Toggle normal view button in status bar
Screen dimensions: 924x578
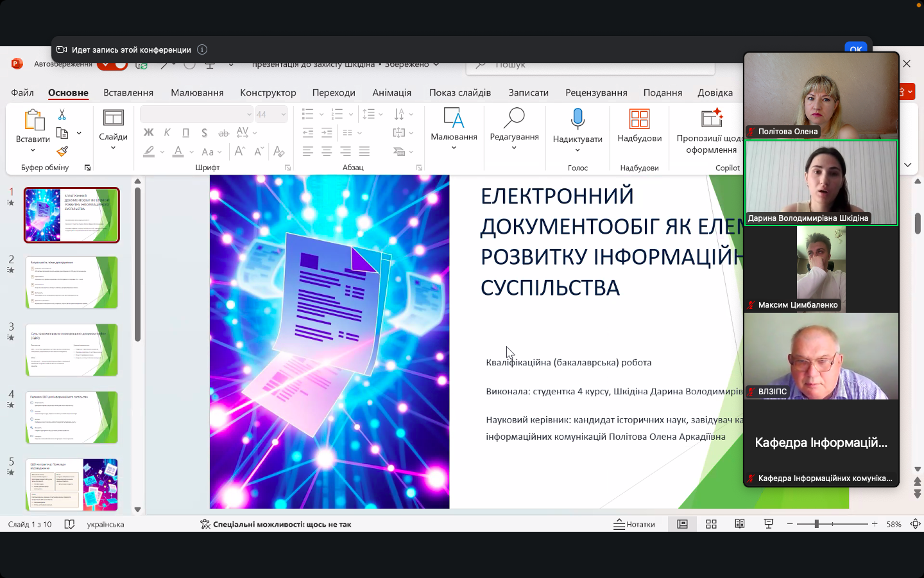[x=682, y=524]
